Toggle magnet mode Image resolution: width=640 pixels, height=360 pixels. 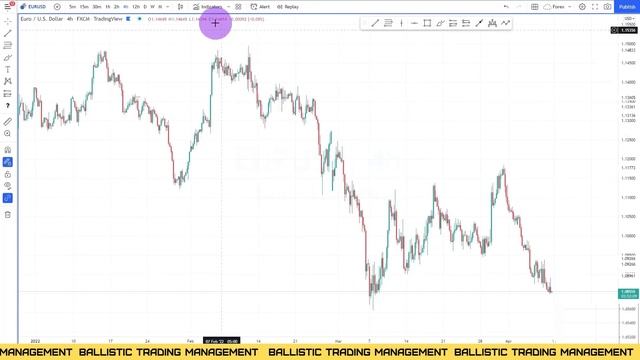pos(7,150)
